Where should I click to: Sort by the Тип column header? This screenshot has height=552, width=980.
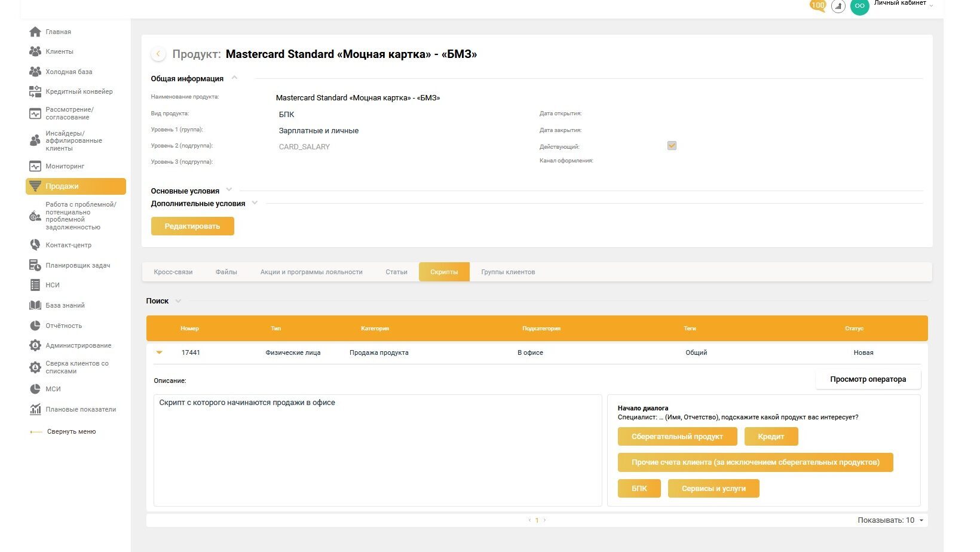pyautogui.click(x=276, y=329)
